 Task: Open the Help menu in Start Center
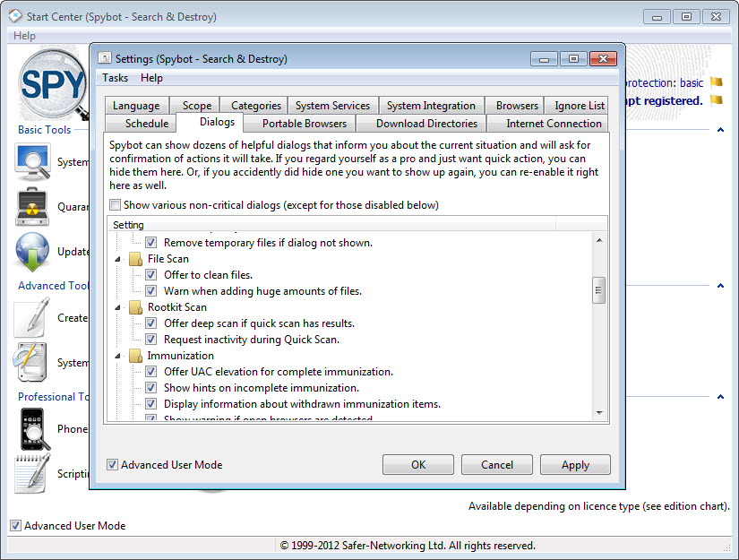(24, 36)
